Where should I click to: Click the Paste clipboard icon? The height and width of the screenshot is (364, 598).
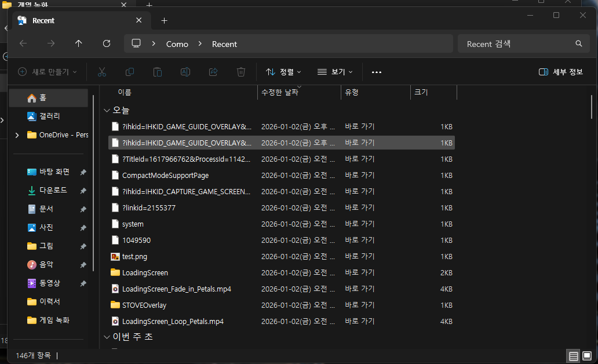(158, 72)
